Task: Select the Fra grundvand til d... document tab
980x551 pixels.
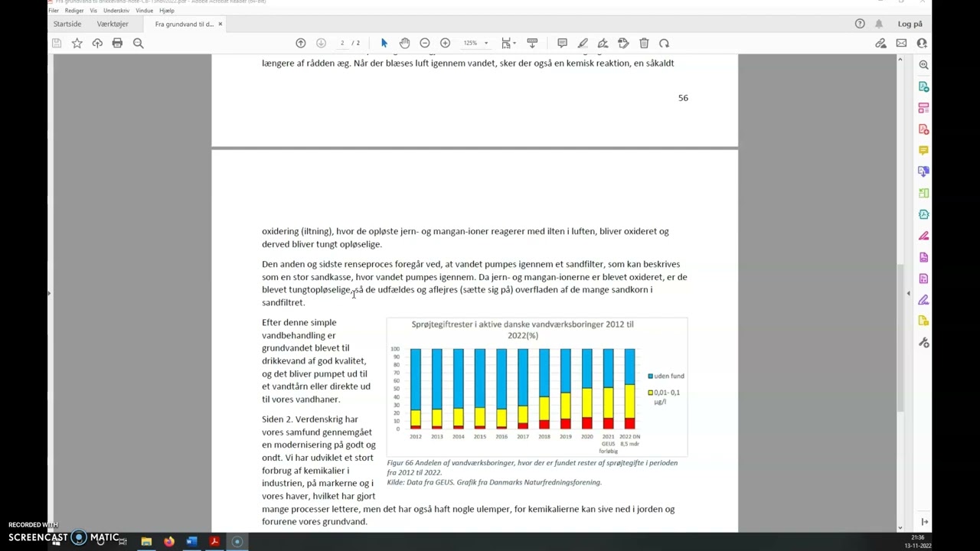Action: point(184,24)
